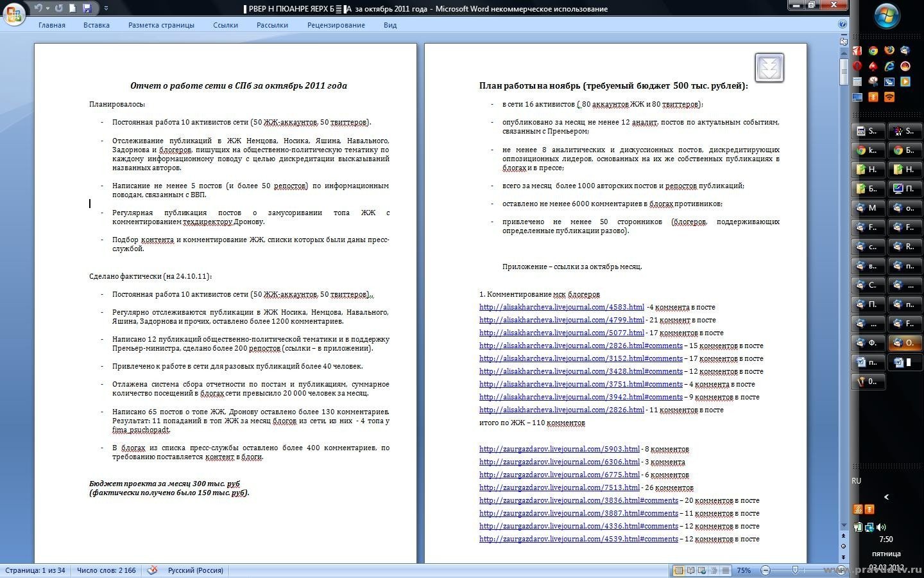Open the Вид ribbon tab
The width and height of the screenshot is (924, 578).
pyautogui.click(x=390, y=25)
